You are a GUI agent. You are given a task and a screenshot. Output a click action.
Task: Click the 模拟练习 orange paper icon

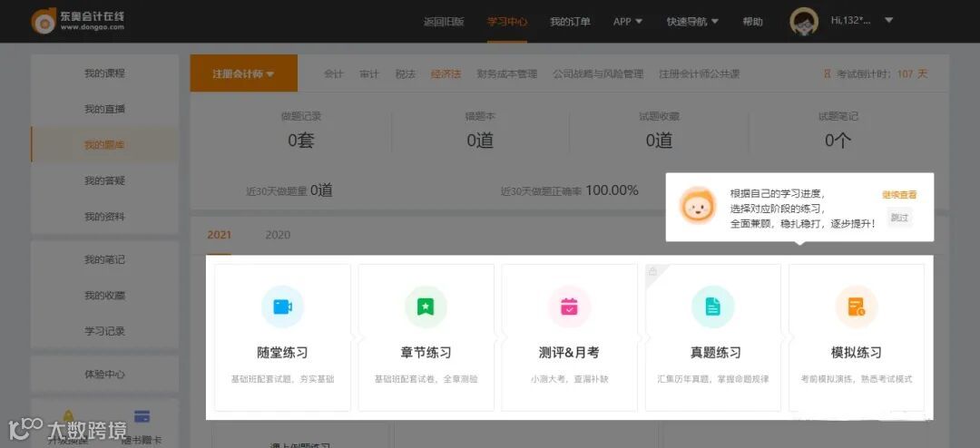click(857, 307)
